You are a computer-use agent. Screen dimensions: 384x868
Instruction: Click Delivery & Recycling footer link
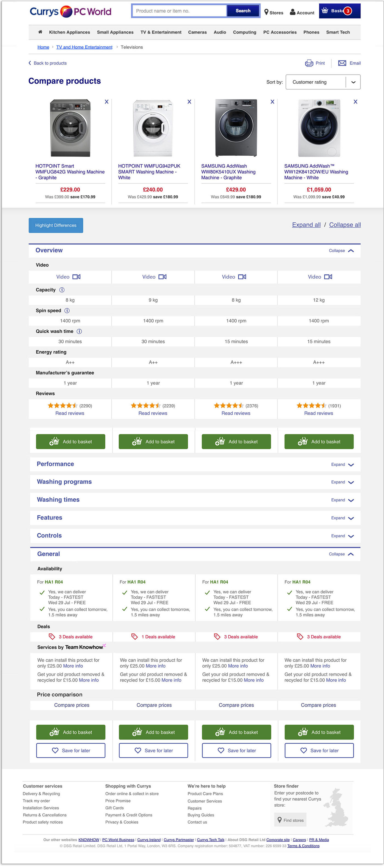41,793
